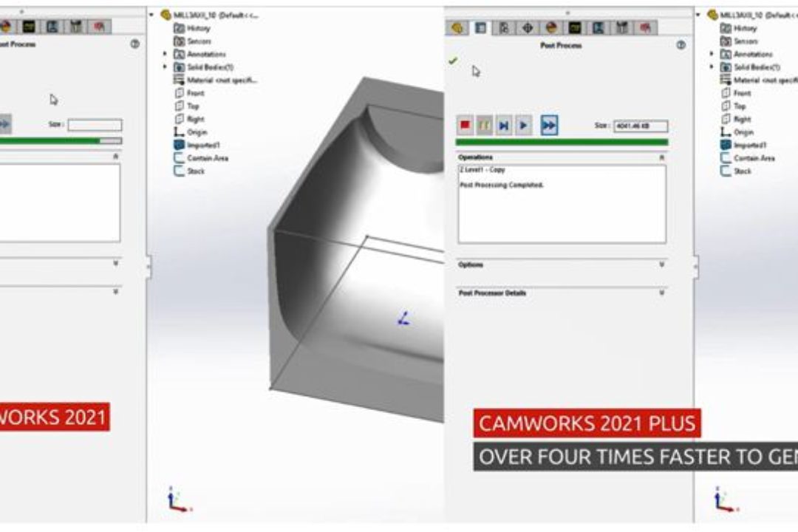
Task: Expand Post Processor Details chevron in CAMWorks 2021 panel
Action: coord(115,292)
